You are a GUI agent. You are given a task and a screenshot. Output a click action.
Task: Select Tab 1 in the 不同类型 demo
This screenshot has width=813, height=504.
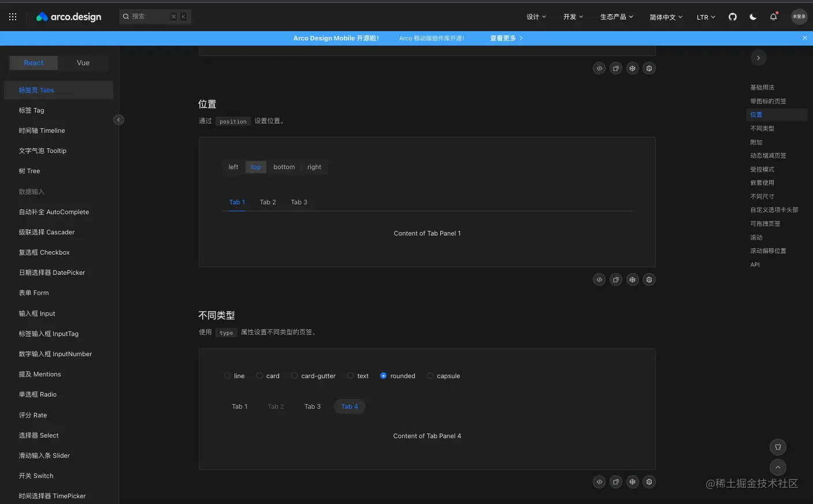pos(240,406)
